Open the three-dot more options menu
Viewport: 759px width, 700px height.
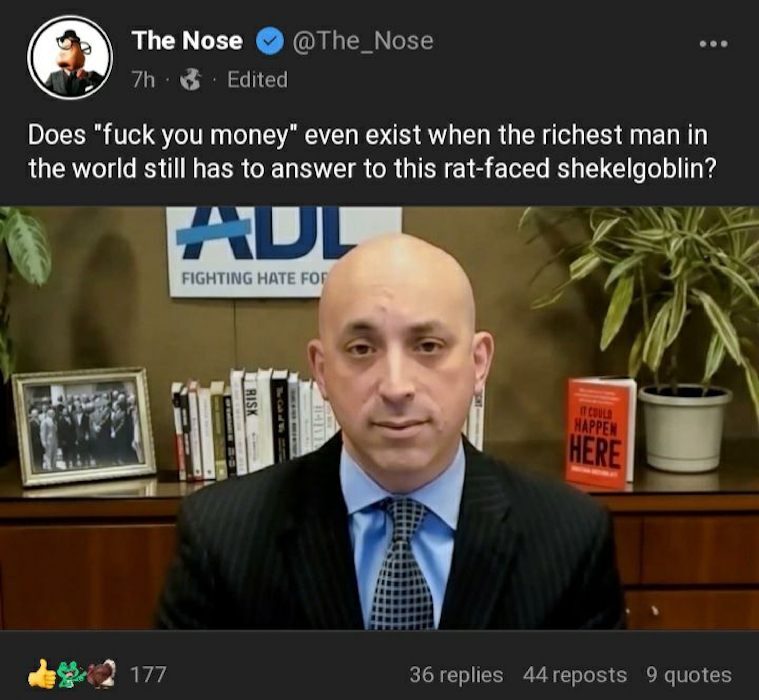(713, 44)
